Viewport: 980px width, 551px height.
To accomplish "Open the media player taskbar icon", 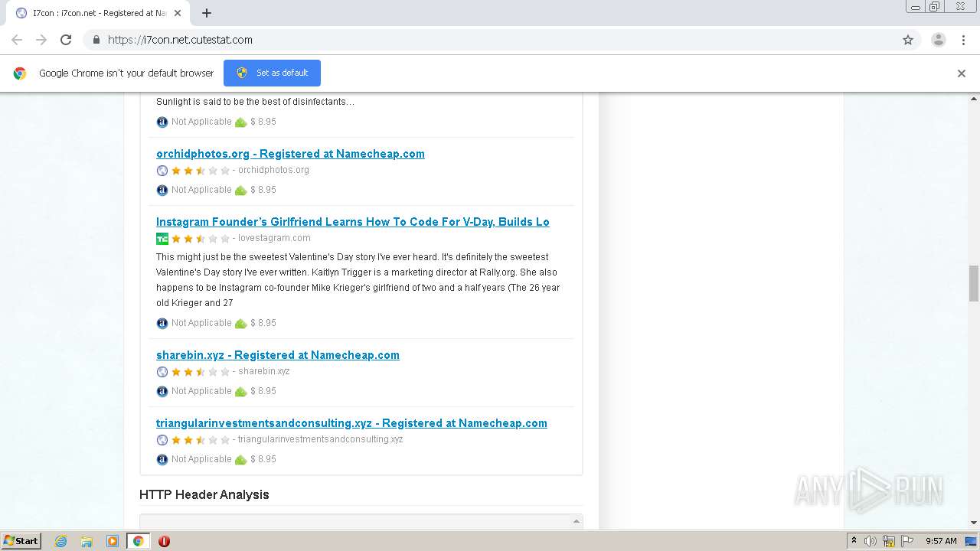I will 113,541.
